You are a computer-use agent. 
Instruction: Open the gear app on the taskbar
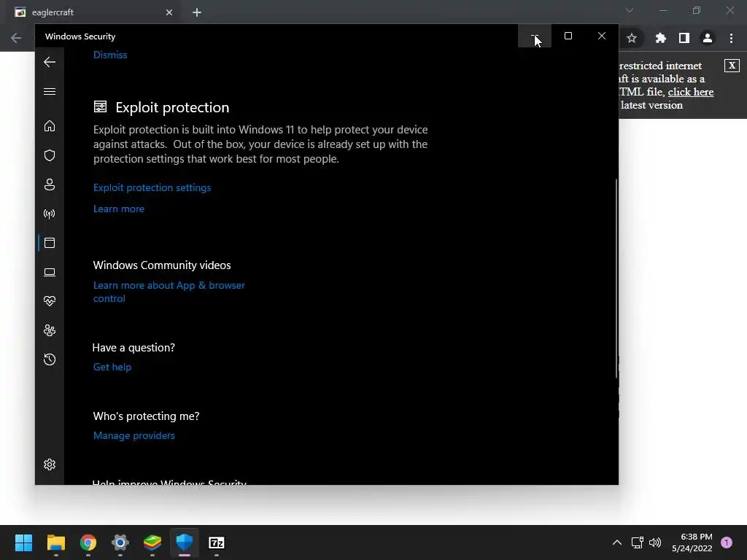[120, 542]
